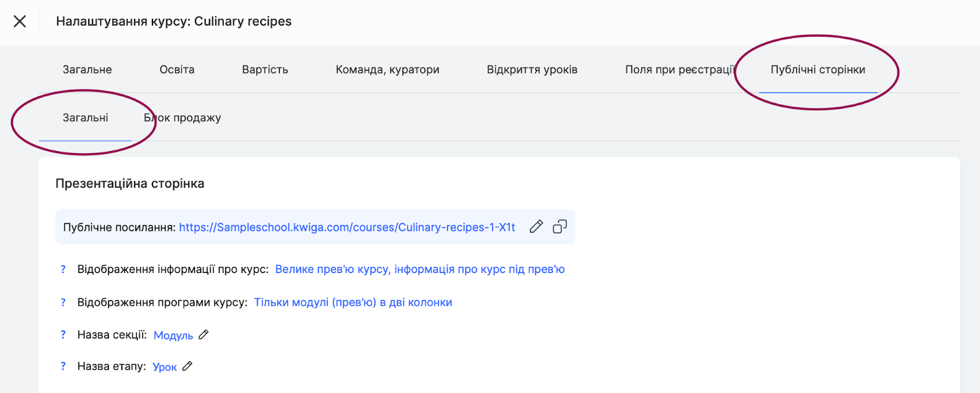Switch to Поля при реєстрації tab
Screen dimensions: 980x393
(679, 70)
